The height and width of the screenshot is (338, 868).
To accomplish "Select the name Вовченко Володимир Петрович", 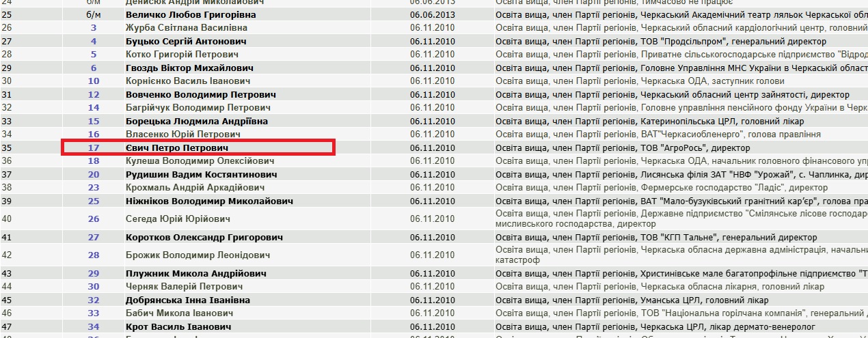I will (200, 95).
